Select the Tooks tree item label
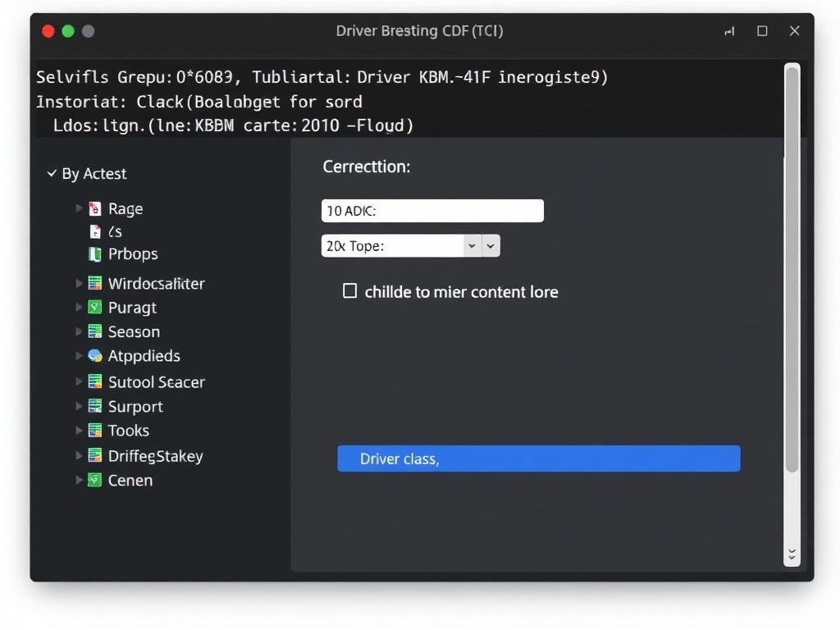 [129, 430]
